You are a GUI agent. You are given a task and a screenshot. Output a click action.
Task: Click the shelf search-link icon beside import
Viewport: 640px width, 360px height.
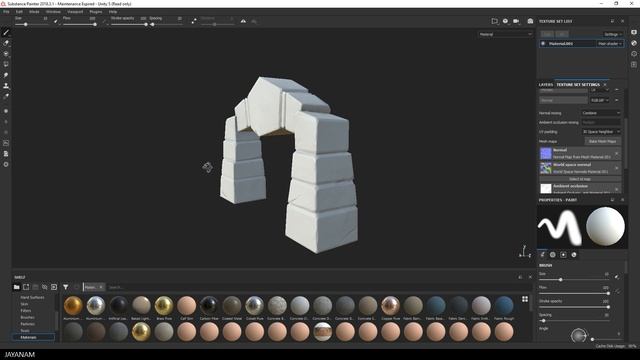(x=44, y=287)
